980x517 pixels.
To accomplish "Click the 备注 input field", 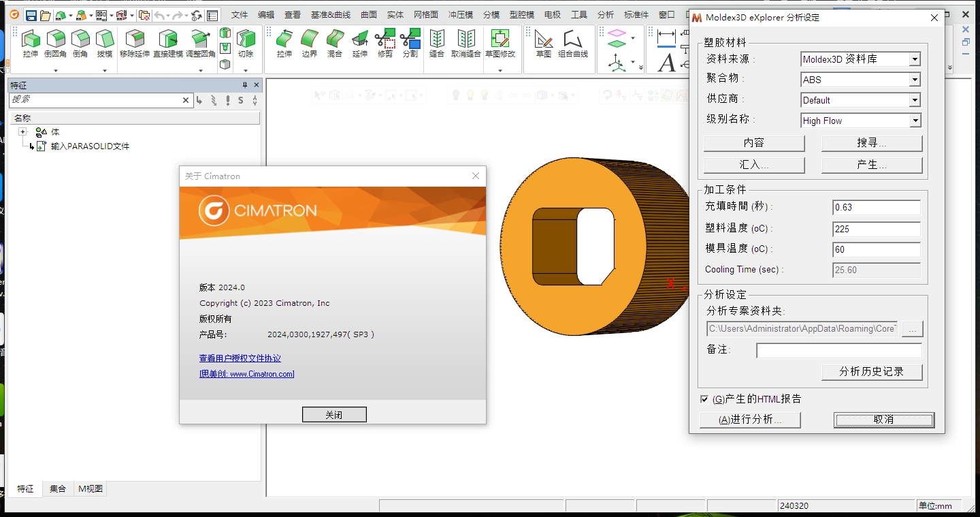I will (839, 350).
